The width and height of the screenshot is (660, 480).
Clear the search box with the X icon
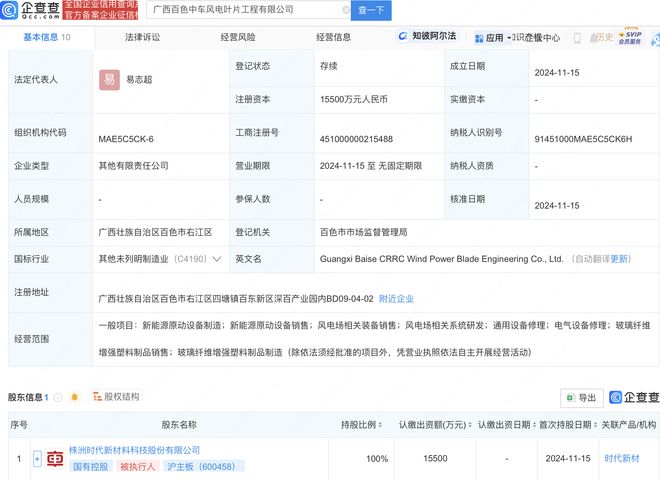pyautogui.click(x=346, y=9)
